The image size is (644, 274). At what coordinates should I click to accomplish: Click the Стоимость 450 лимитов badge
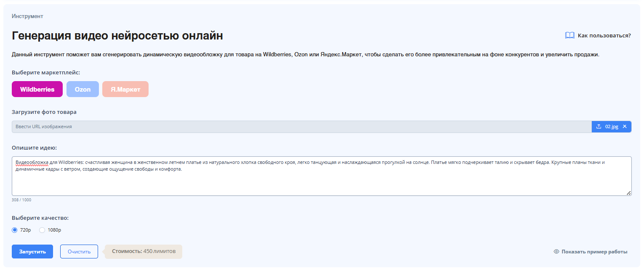(x=144, y=251)
